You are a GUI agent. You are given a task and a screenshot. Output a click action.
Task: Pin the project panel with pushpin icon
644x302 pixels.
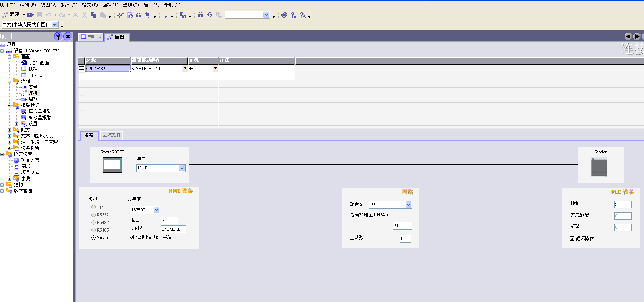click(58, 36)
